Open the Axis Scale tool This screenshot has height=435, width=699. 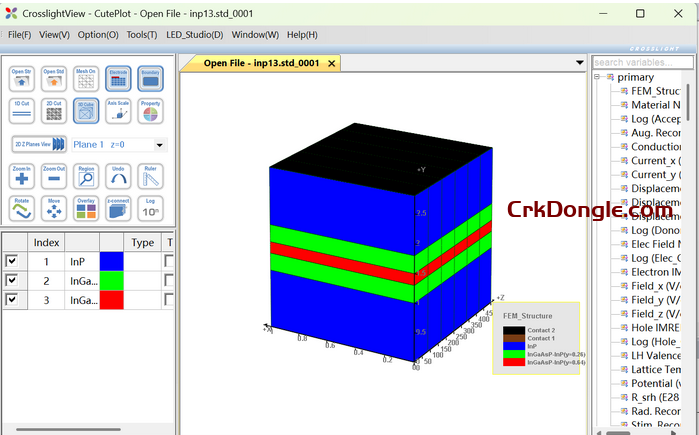118,111
